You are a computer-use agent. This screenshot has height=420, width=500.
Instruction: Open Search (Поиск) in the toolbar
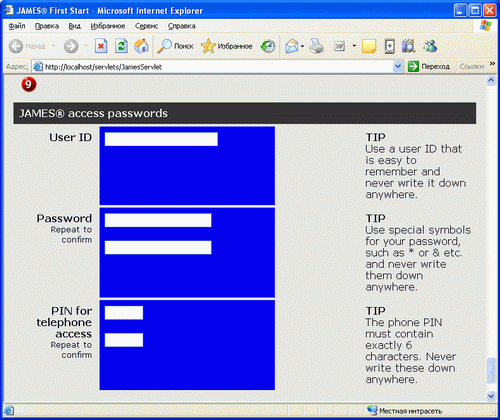175,46
